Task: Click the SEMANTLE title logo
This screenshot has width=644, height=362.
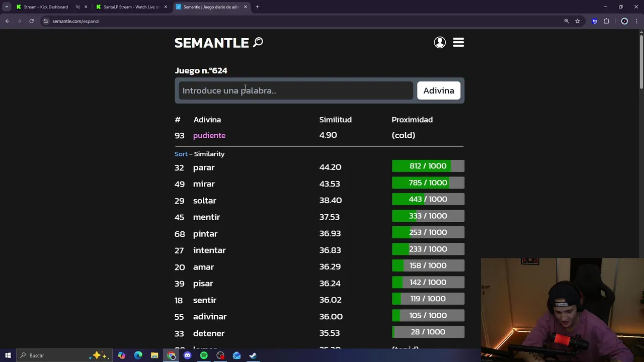Action: coord(212,43)
